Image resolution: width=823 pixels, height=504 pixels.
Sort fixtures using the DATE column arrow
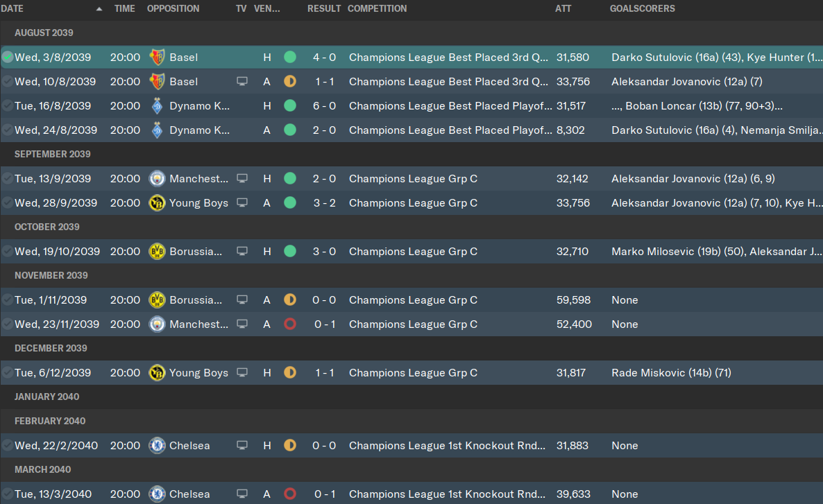point(99,9)
